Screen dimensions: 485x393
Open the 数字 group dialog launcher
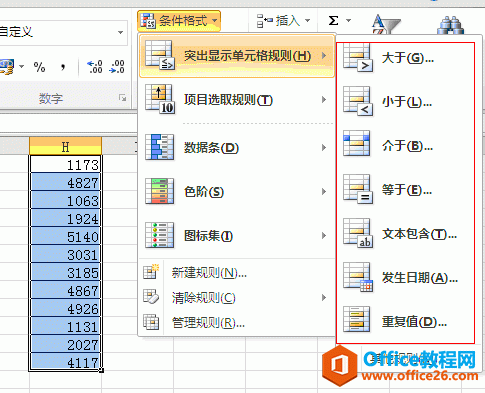123,98
